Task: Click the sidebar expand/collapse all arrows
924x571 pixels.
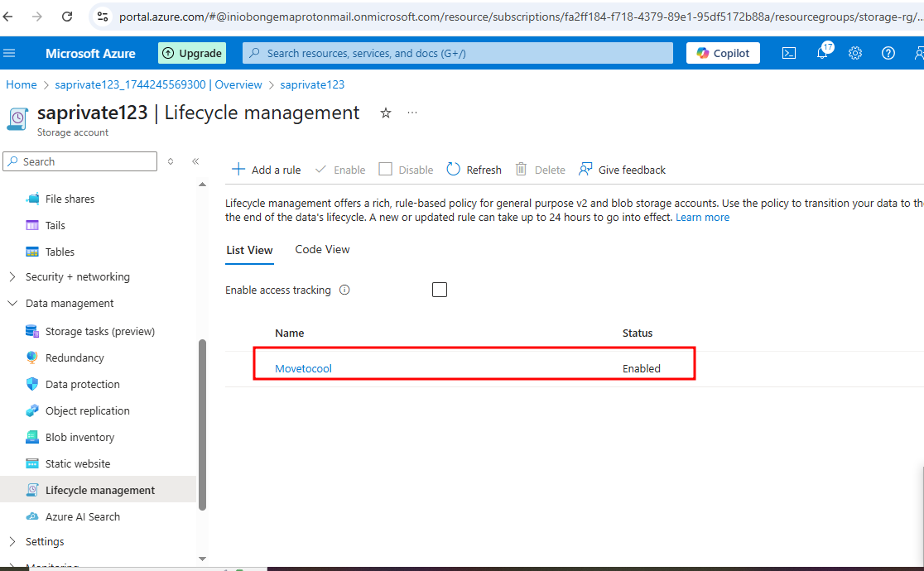Action: point(171,161)
